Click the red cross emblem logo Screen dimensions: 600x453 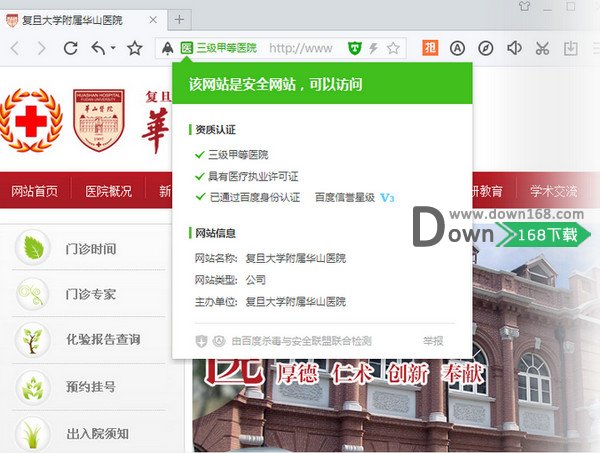pyautogui.click(x=31, y=120)
